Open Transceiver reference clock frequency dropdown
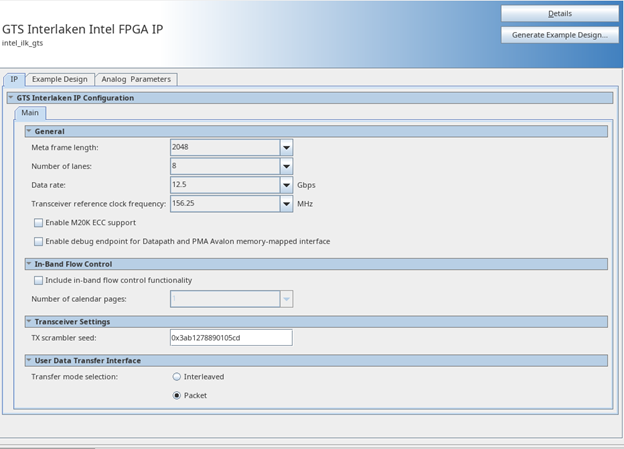This screenshot has height=449, width=624. [x=286, y=204]
